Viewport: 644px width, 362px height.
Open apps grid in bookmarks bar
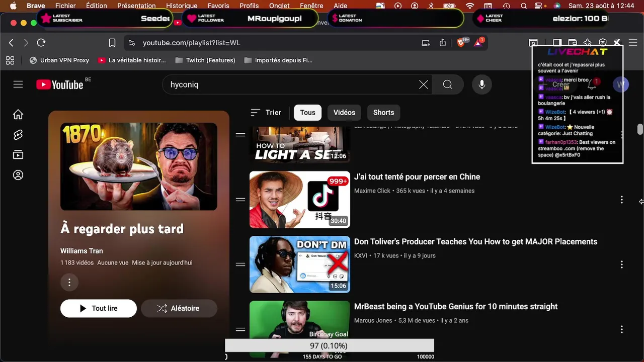pyautogui.click(x=10, y=60)
